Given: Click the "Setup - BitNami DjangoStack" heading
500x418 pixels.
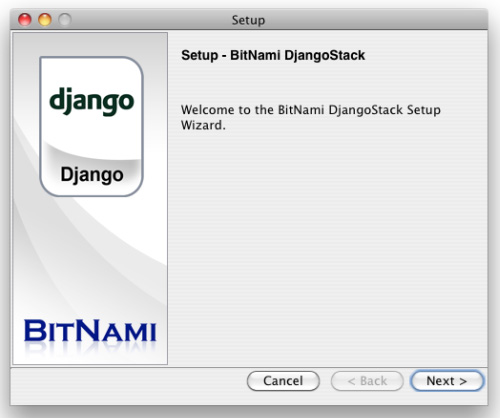Looking at the screenshot, I should tap(273, 55).
